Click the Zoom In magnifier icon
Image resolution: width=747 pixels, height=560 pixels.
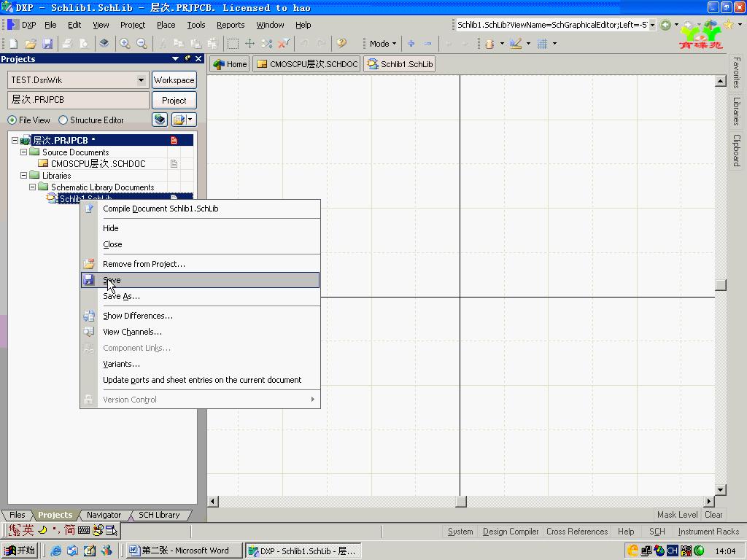point(125,44)
